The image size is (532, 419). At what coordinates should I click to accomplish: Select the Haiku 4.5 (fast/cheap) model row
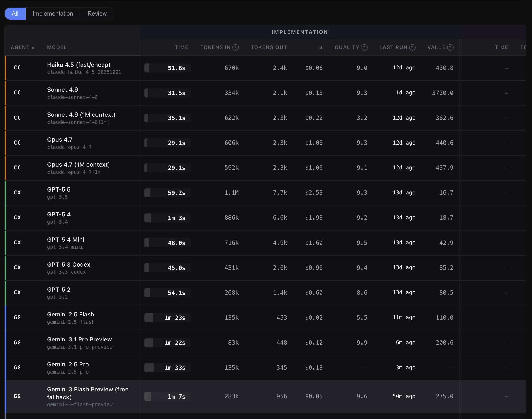coord(265,68)
